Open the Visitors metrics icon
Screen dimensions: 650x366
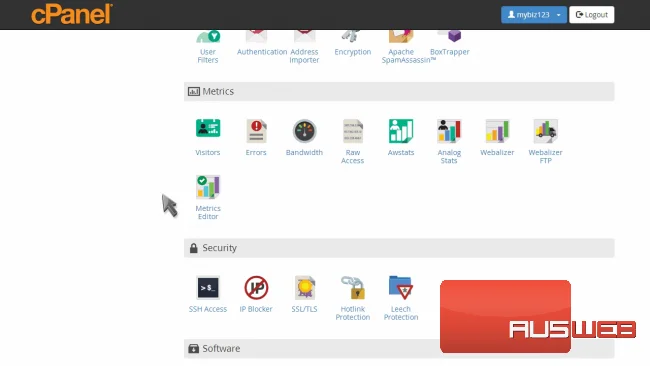(208, 128)
